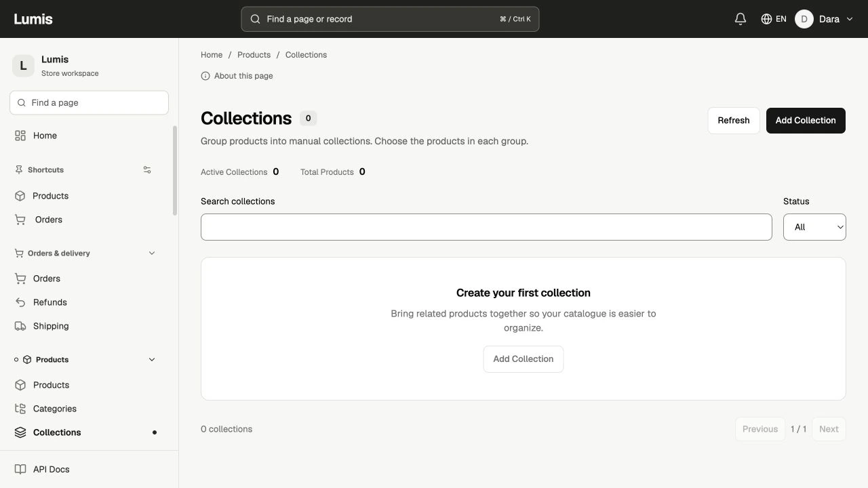Viewport: 868px width, 488px height.
Task: Collapse the Products sidebar section
Action: tap(152, 360)
